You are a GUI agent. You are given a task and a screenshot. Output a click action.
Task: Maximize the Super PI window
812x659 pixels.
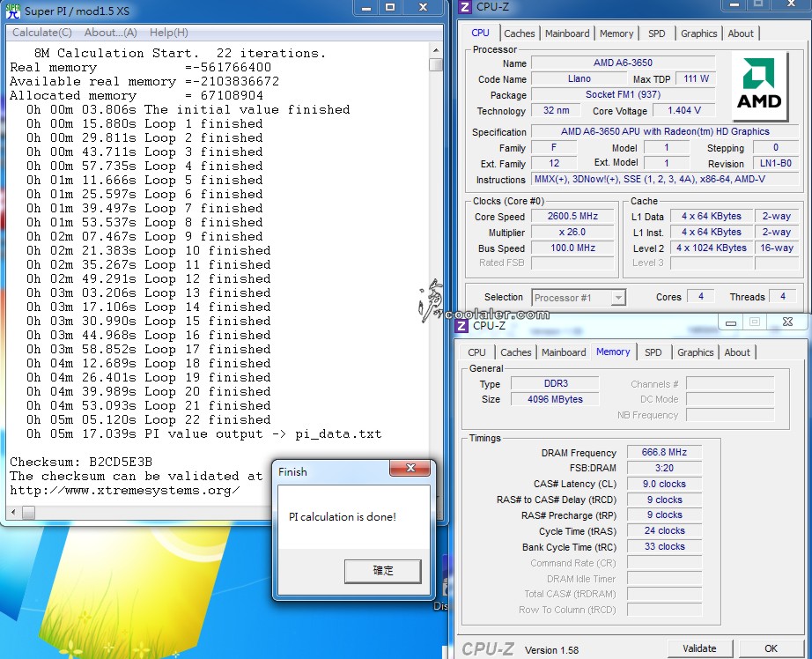coord(390,8)
